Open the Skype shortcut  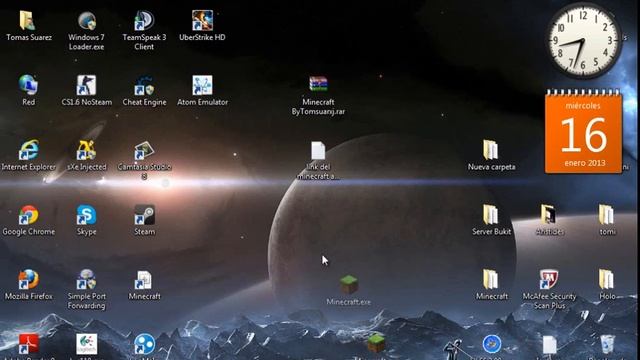coord(87,215)
